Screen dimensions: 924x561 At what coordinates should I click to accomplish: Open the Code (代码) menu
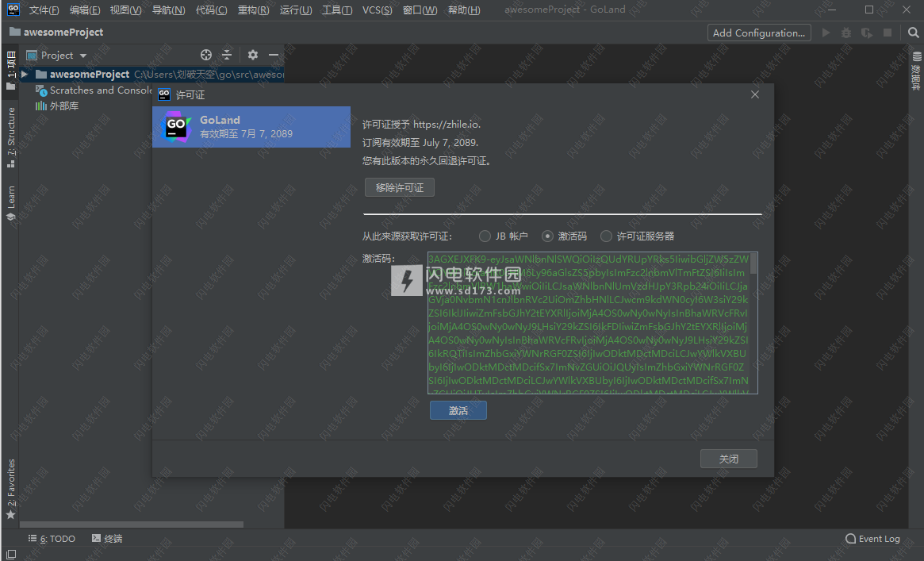(x=212, y=10)
